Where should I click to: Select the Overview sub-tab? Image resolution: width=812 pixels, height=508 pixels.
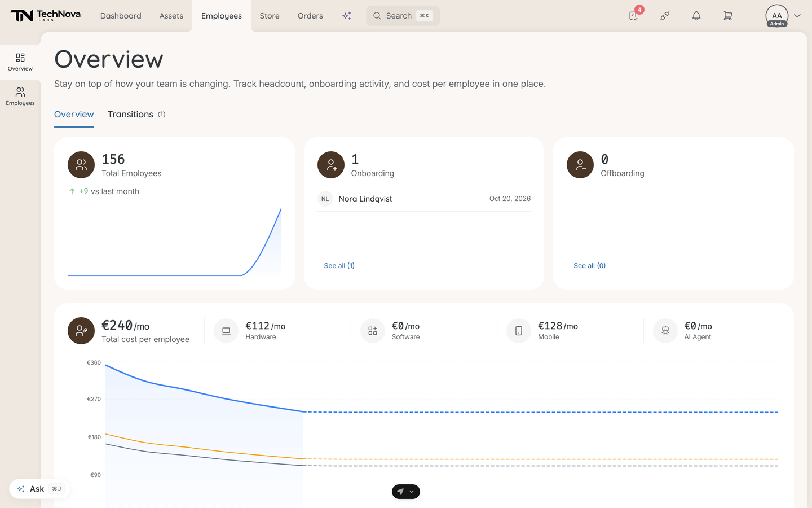point(74,114)
